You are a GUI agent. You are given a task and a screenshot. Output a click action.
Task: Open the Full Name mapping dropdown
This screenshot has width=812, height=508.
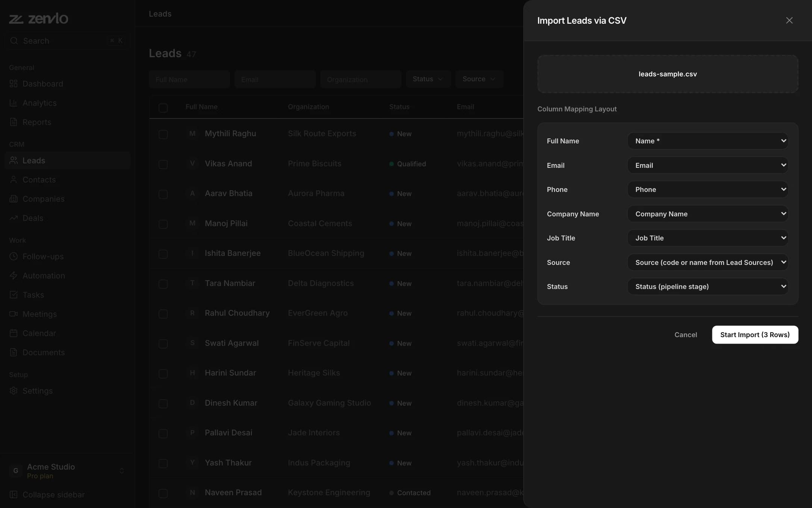(708, 141)
